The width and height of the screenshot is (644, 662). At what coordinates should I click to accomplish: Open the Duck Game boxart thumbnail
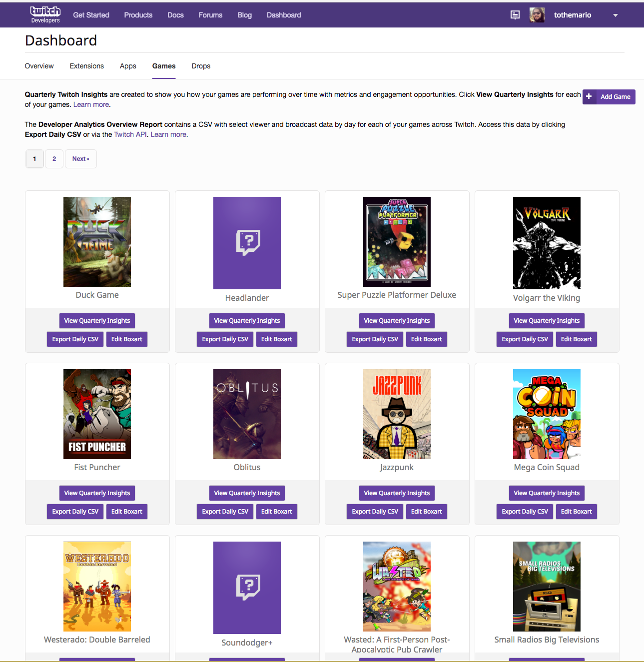(x=97, y=242)
